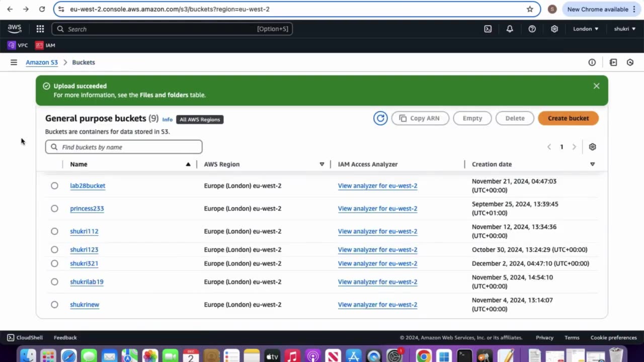Open the AWS console settings gear
This screenshot has width=644, height=362.
554,29
